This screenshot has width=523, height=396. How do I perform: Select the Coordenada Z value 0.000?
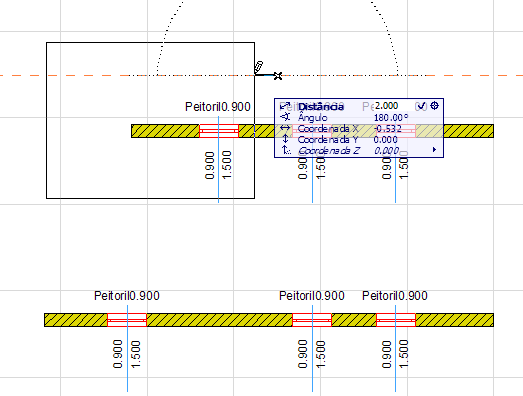(386, 151)
